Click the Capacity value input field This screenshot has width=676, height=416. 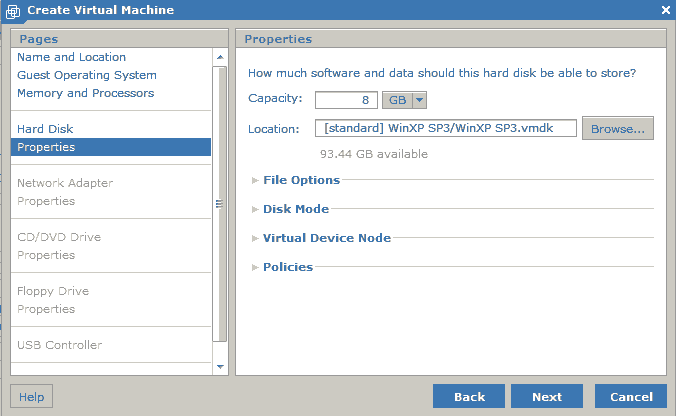pyautogui.click(x=346, y=100)
